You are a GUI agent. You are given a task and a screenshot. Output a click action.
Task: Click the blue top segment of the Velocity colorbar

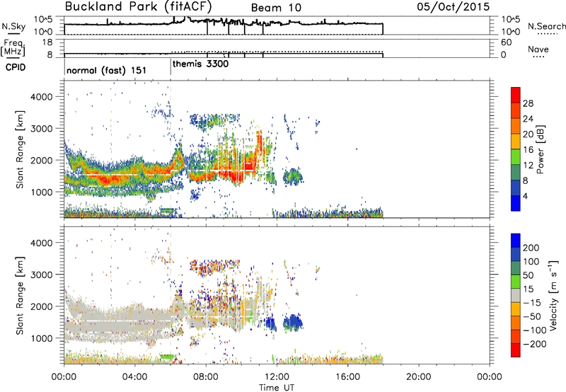pos(516,241)
